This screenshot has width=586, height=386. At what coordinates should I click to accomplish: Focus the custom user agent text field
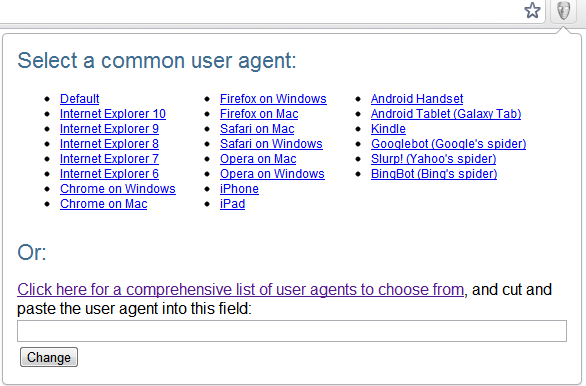click(x=292, y=331)
